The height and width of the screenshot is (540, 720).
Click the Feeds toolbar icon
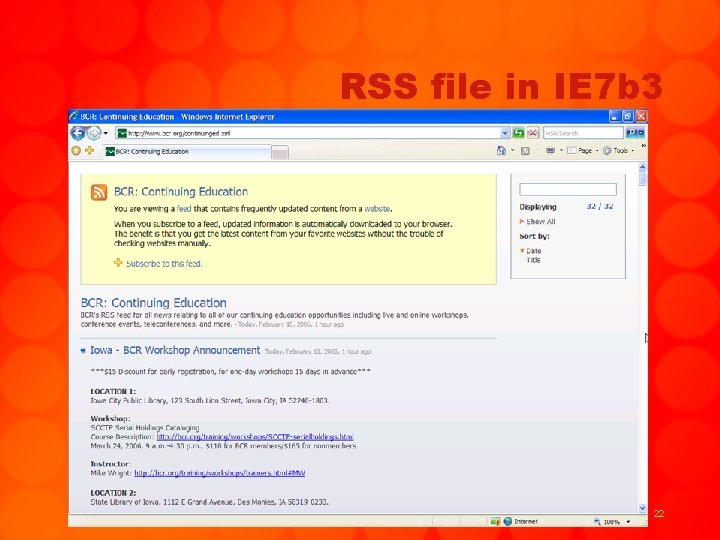[x=525, y=151]
